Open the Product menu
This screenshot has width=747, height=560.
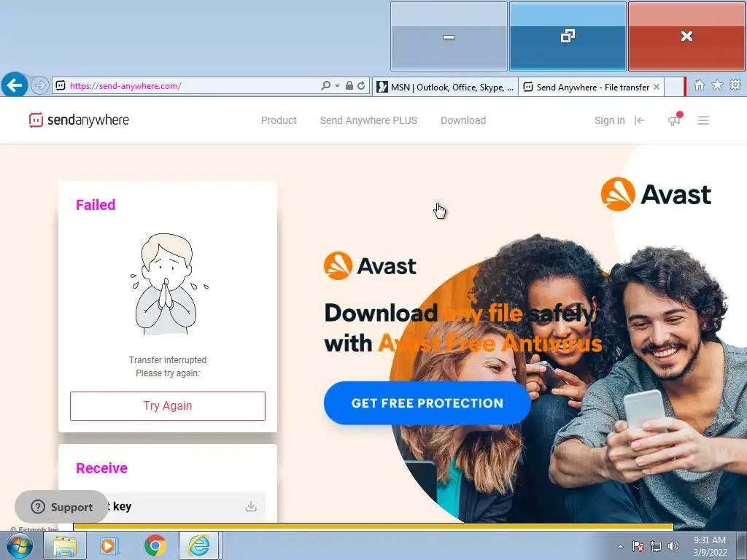[x=279, y=120]
